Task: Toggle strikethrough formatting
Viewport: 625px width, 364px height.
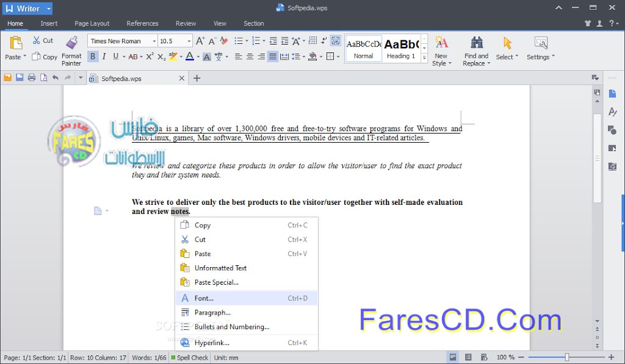Action: (x=133, y=57)
